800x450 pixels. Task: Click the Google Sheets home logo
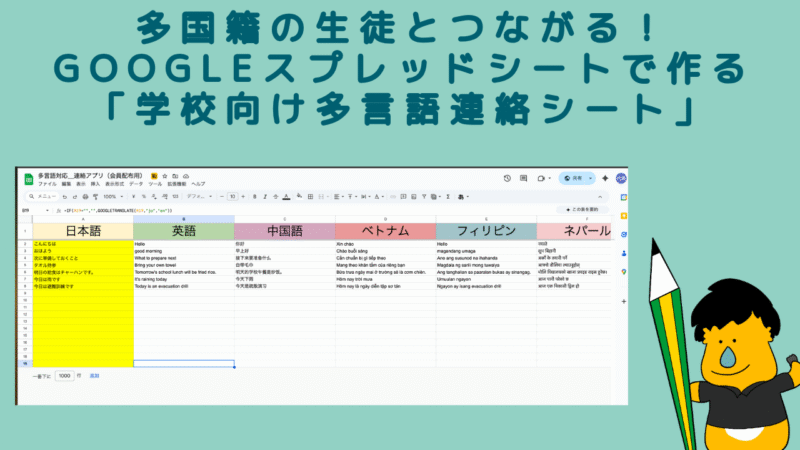coord(27,180)
